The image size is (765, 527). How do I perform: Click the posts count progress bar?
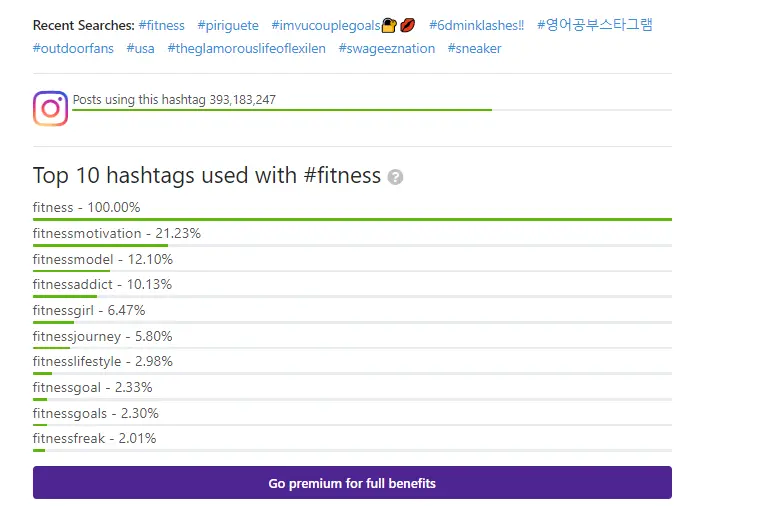(x=282, y=109)
